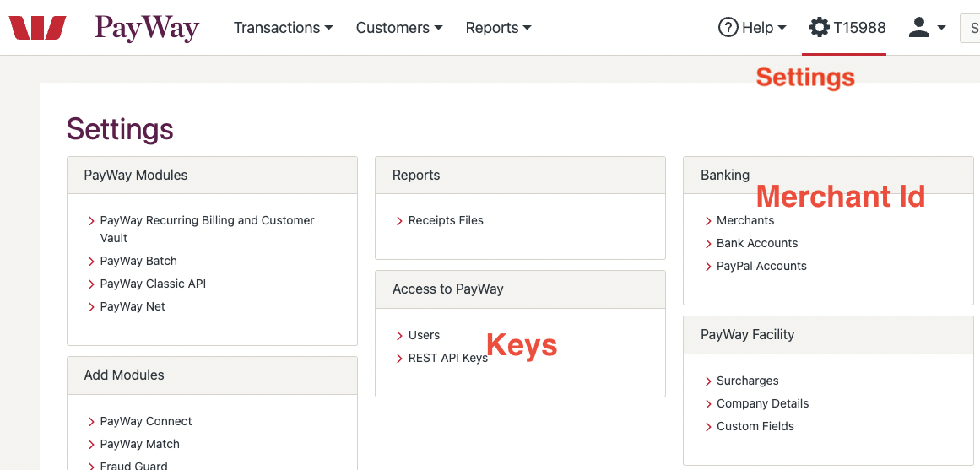Image resolution: width=980 pixels, height=470 pixels.
Task: Open the Customers dropdown menu
Action: coord(399,28)
